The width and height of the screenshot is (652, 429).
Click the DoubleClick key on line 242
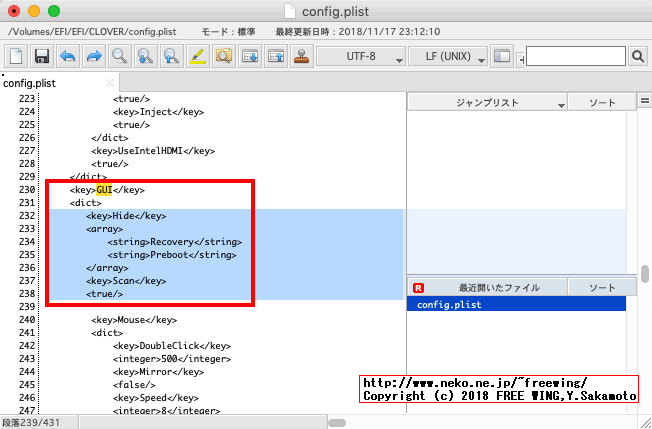coord(169,346)
